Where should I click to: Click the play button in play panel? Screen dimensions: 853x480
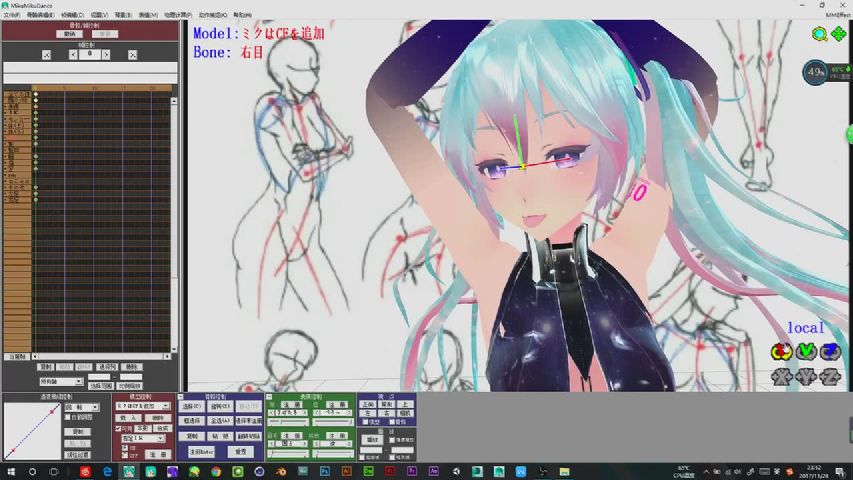pos(372,440)
